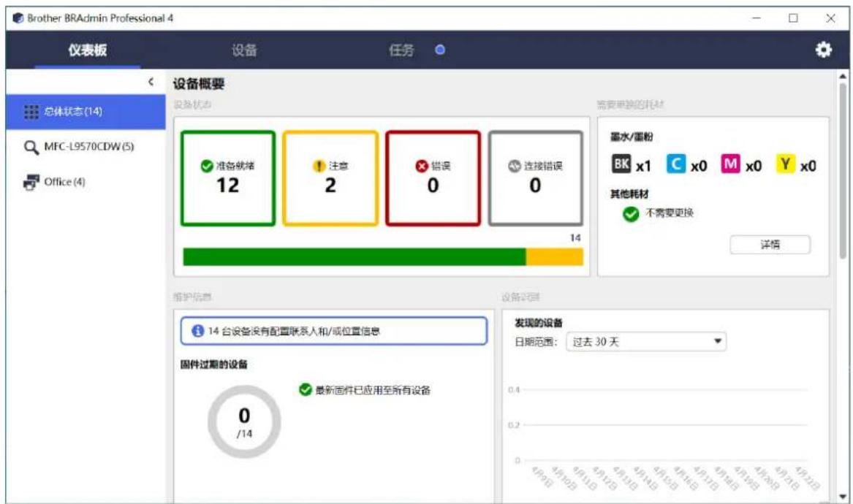This screenshot has width=853, height=504.
Task: Switch to the 仪表板 tab
Action: pos(88,50)
